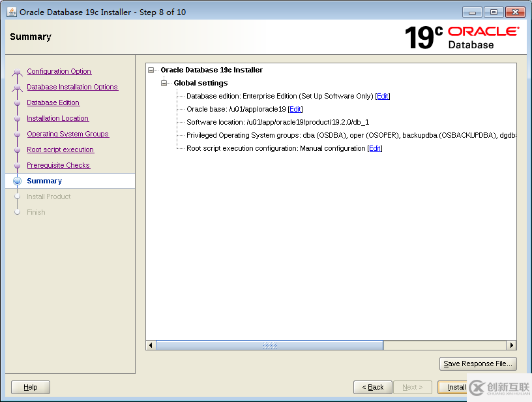Collapse the Oracle Database 19c Installer tree node

click(x=151, y=70)
